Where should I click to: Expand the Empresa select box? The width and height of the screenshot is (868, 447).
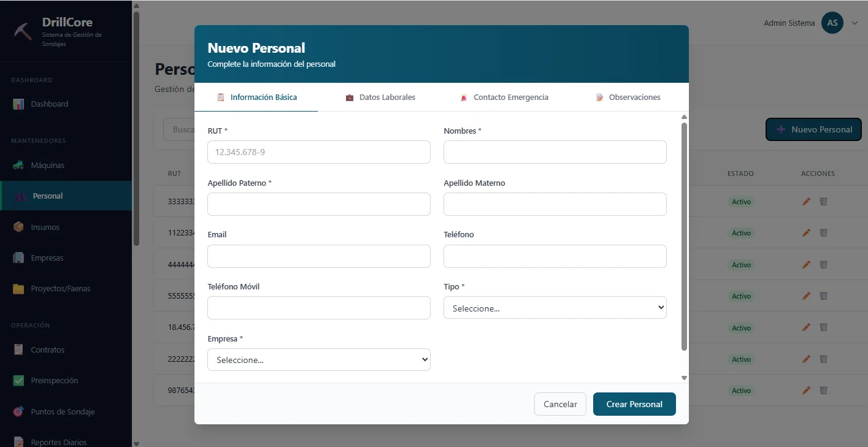319,360
